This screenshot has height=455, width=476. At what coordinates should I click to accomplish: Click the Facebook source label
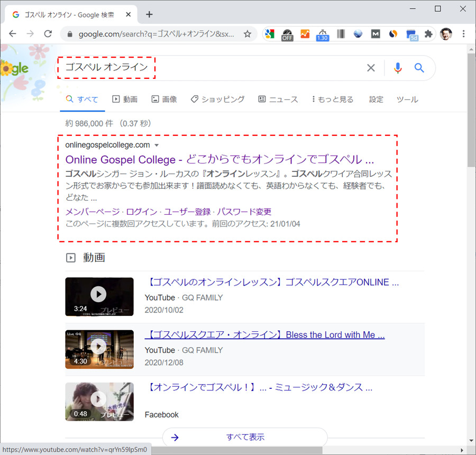click(x=161, y=415)
